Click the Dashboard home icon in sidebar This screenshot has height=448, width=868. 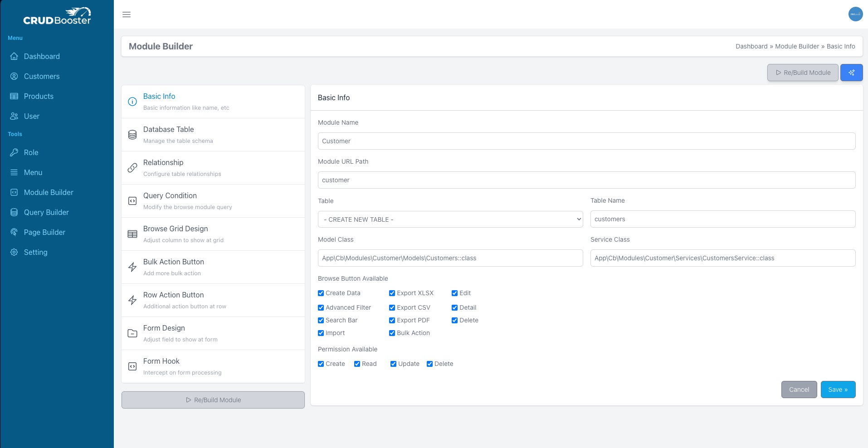14,56
